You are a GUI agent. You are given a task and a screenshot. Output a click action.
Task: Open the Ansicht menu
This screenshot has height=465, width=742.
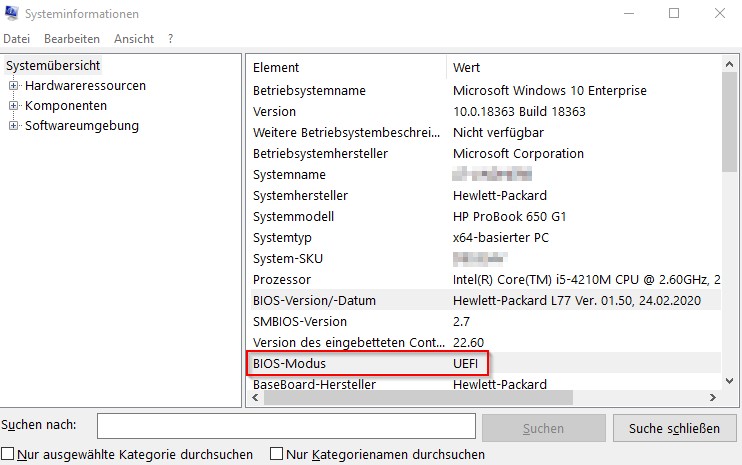(x=134, y=39)
